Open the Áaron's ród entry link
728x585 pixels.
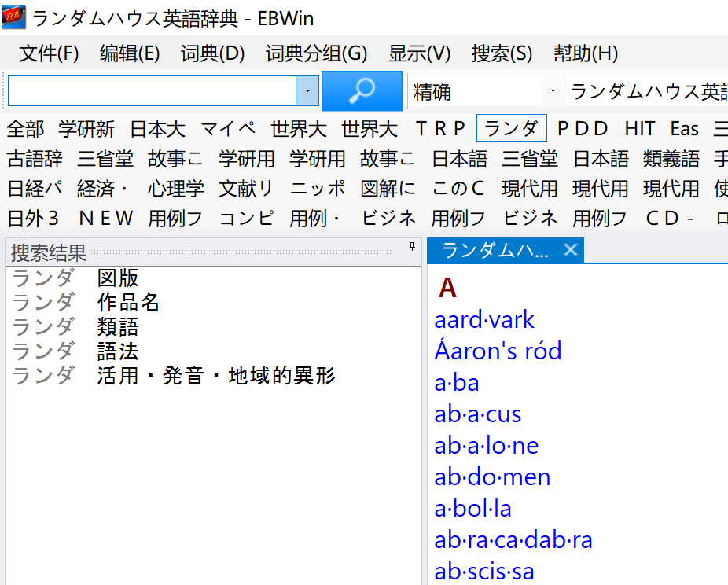(498, 351)
